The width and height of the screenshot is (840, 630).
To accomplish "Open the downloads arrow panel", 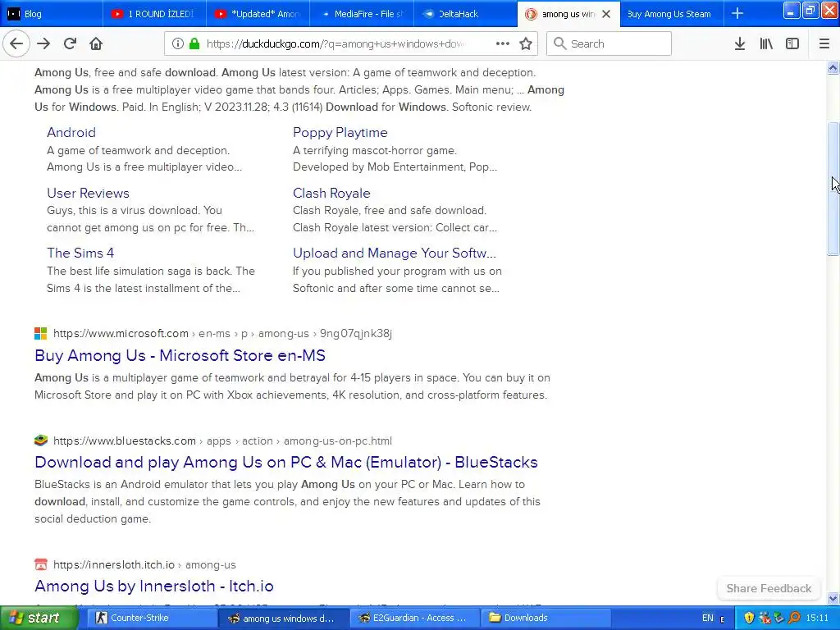I will coord(739,44).
